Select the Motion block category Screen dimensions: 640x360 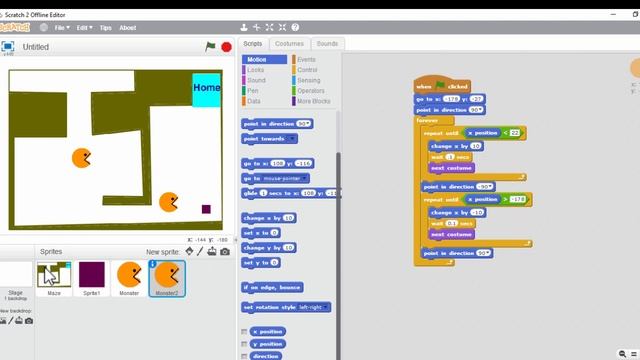(x=264, y=60)
